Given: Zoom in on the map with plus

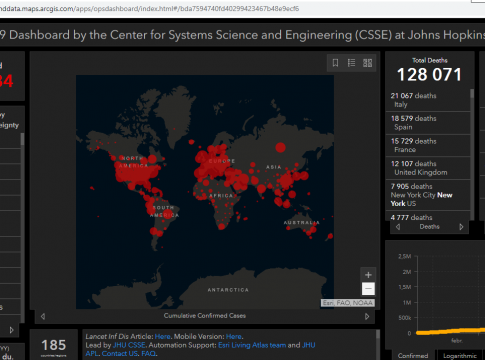Looking at the screenshot, I should coord(368,275).
